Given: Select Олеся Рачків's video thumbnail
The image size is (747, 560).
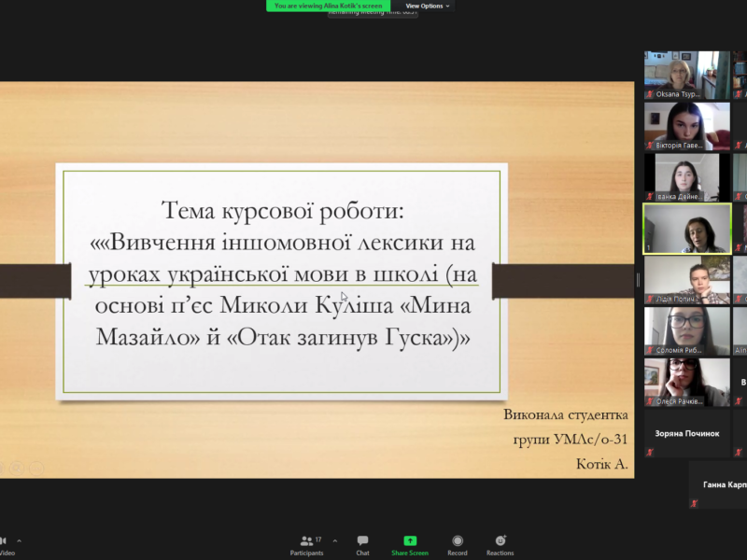Looking at the screenshot, I should [x=686, y=383].
